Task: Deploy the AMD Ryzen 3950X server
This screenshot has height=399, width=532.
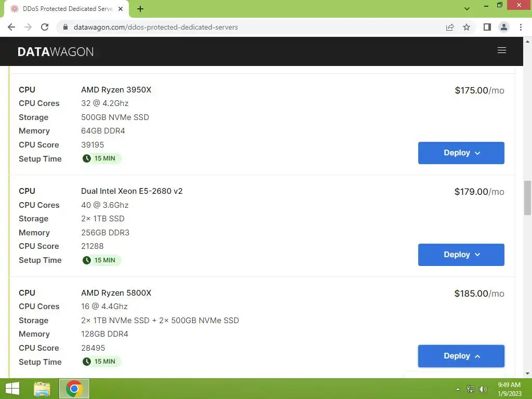Action: [x=461, y=153]
